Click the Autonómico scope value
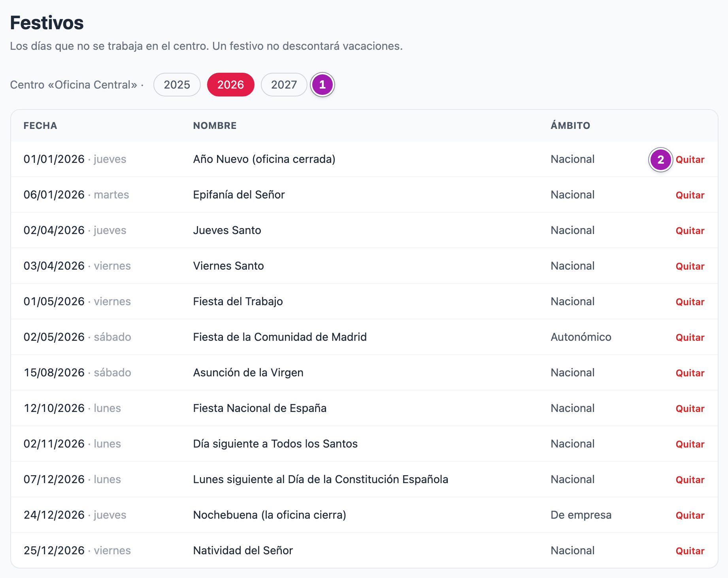This screenshot has width=728, height=578. click(x=581, y=337)
